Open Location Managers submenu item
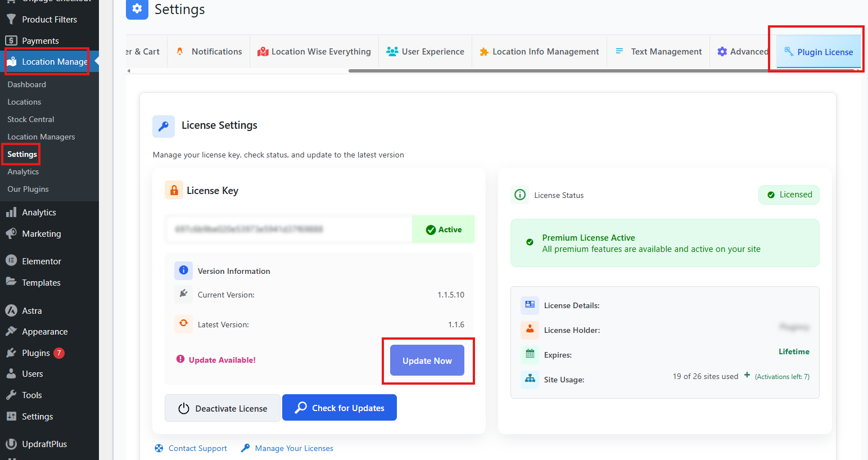The image size is (868, 460). pos(41,137)
